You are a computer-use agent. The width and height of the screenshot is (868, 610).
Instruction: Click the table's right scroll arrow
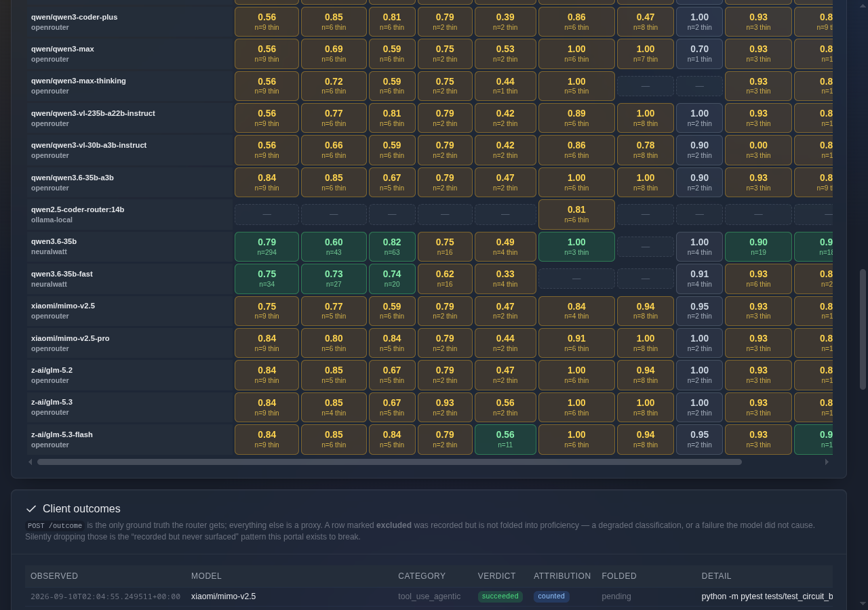pos(827,462)
